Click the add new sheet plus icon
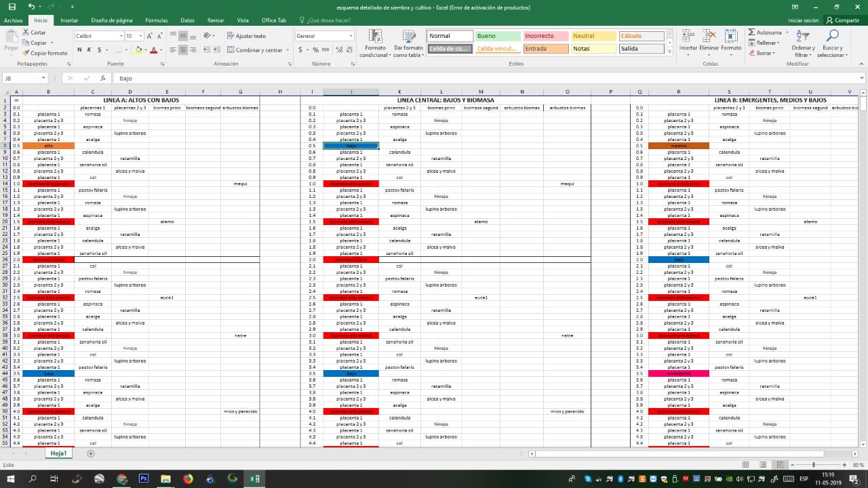 [91, 453]
